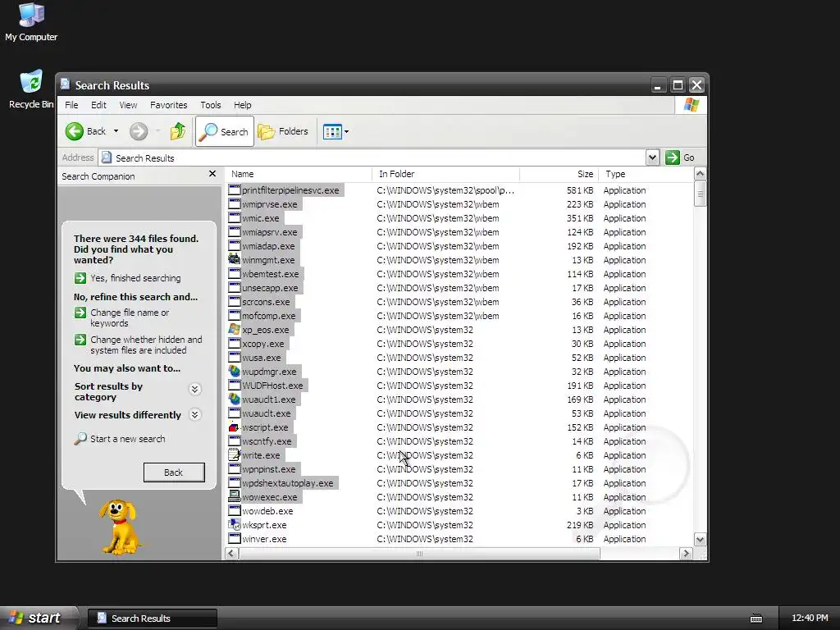Select the wmic.exe file icon
The width and height of the screenshot is (840, 630).
[234, 218]
